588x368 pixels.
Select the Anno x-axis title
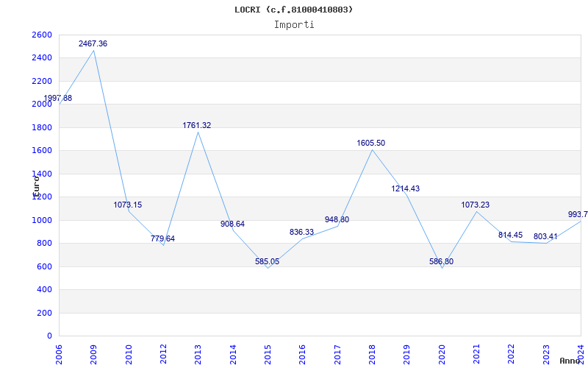pos(570,361)
